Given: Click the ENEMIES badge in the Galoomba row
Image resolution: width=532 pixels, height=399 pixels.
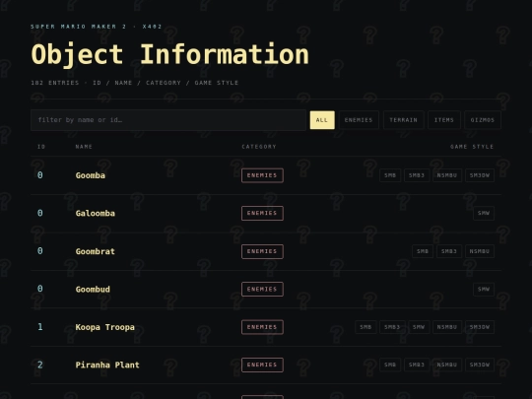Looking at the screenshot, I should coord(262,214).
